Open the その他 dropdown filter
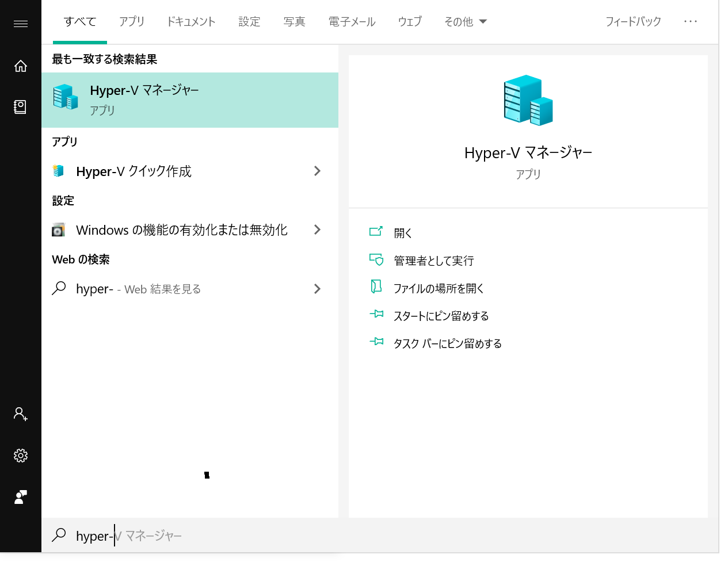This screenshot has height=562, width=728. tap(466, 22)
